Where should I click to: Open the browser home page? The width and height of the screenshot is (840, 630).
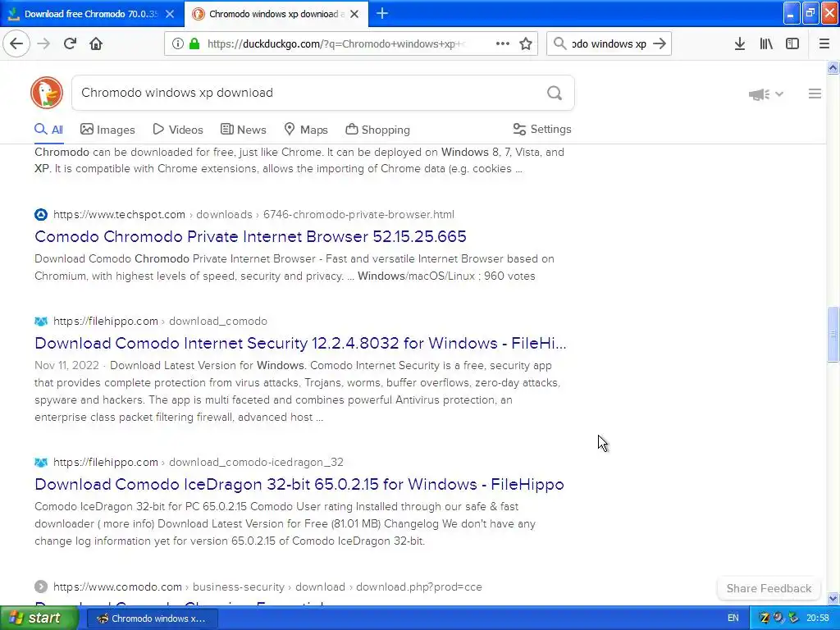coord(96,43)
